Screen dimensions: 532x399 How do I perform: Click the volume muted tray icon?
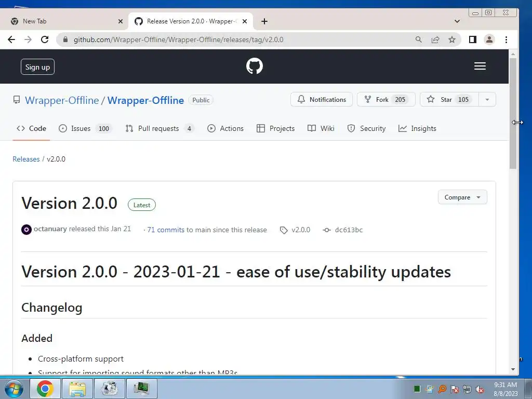click(479, 389)
